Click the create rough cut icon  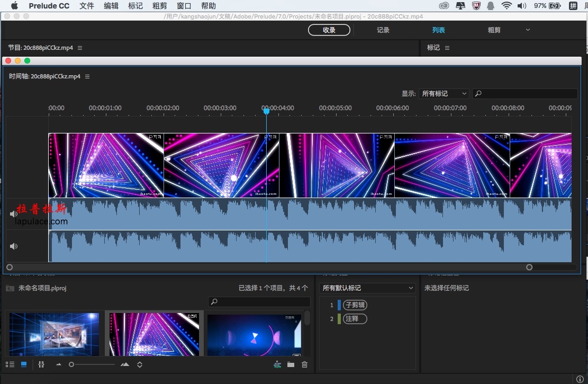(277, 364)
